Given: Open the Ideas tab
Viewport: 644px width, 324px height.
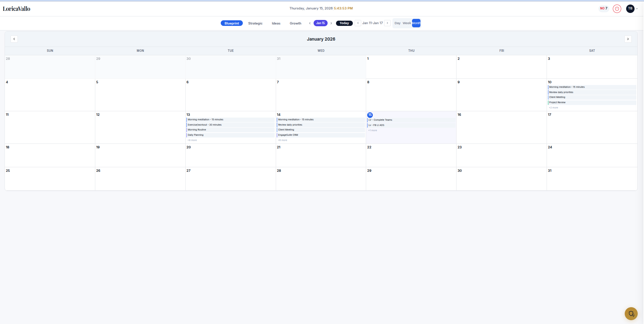Looking at the screenshot, I should tap(276, 23).
